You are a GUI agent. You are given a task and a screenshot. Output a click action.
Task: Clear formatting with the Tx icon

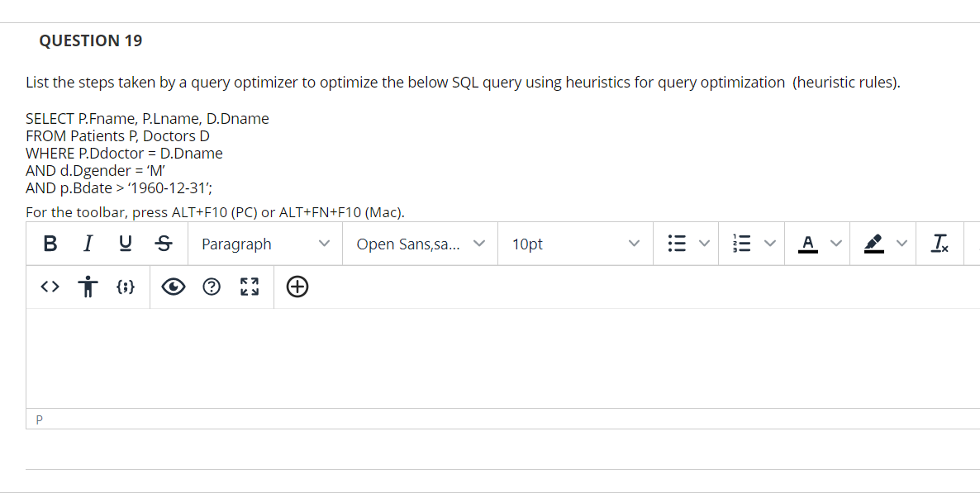(940, 243)
